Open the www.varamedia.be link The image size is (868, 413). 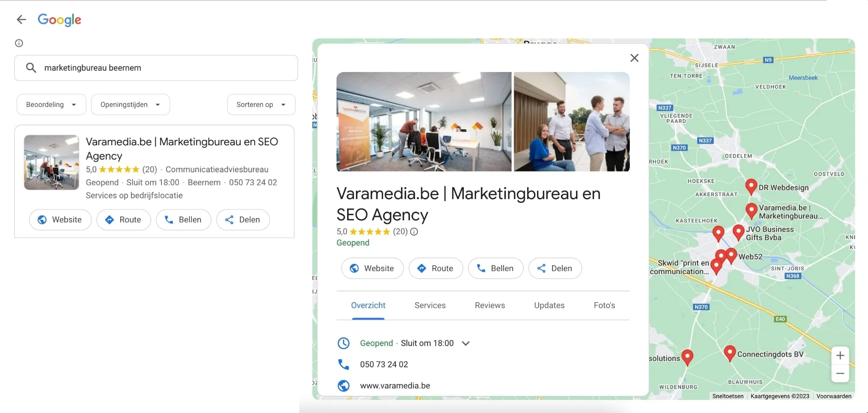395,386
